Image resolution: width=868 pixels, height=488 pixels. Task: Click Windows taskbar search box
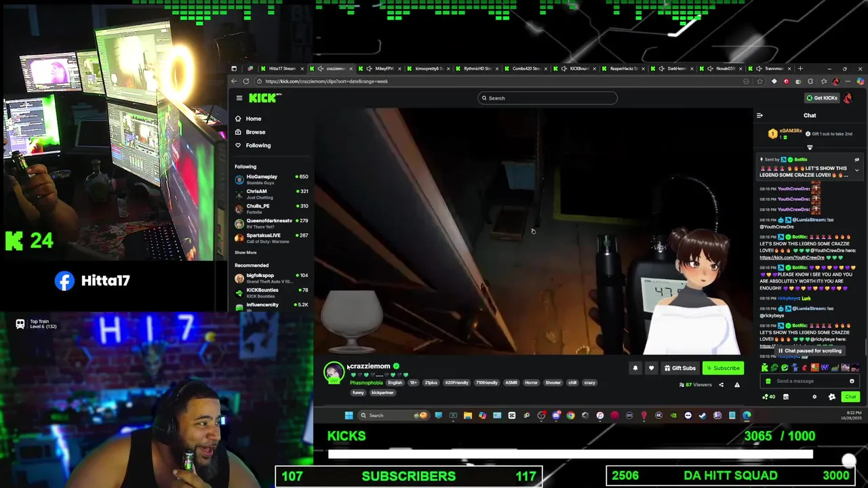pyautogui.click(x=393, y=415)
